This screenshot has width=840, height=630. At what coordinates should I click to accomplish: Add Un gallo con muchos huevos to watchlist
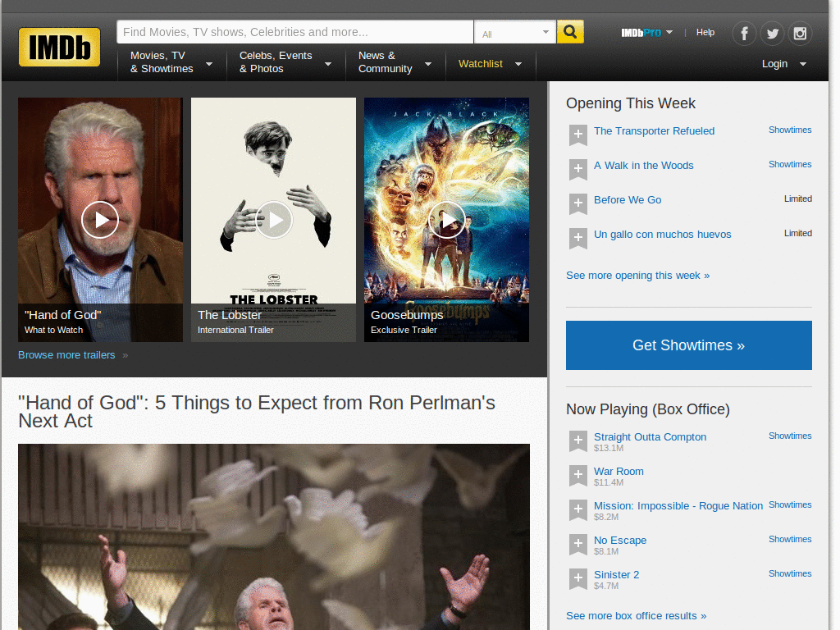click(578, 239)
